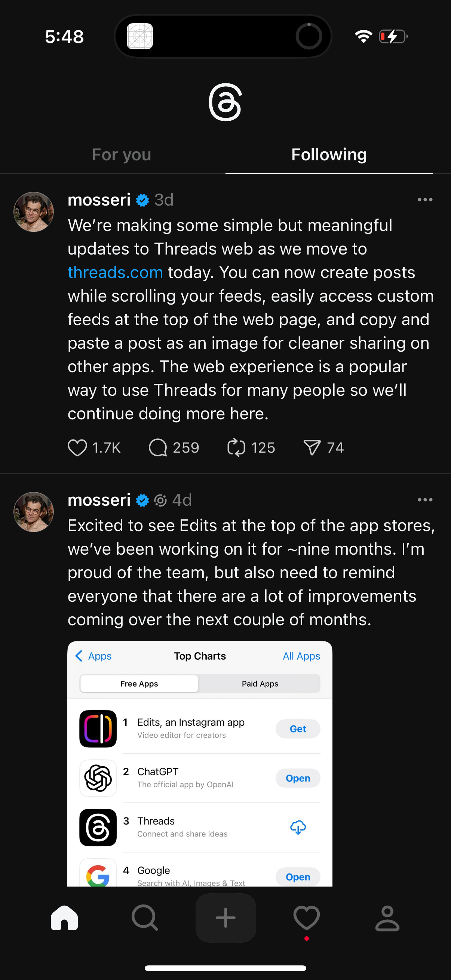Open your profile from the bottom bar
This screenshot has width=451, height=980.
(x=387, y=918)
